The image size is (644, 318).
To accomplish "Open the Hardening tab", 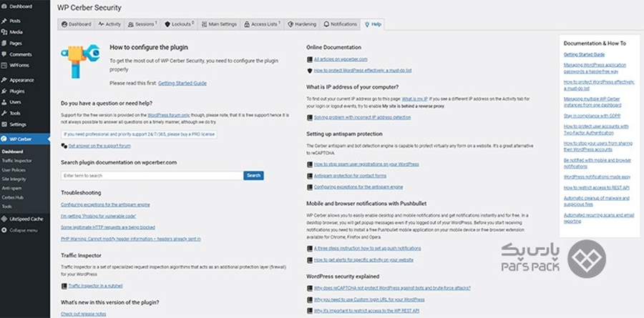I will pos(301,24).
